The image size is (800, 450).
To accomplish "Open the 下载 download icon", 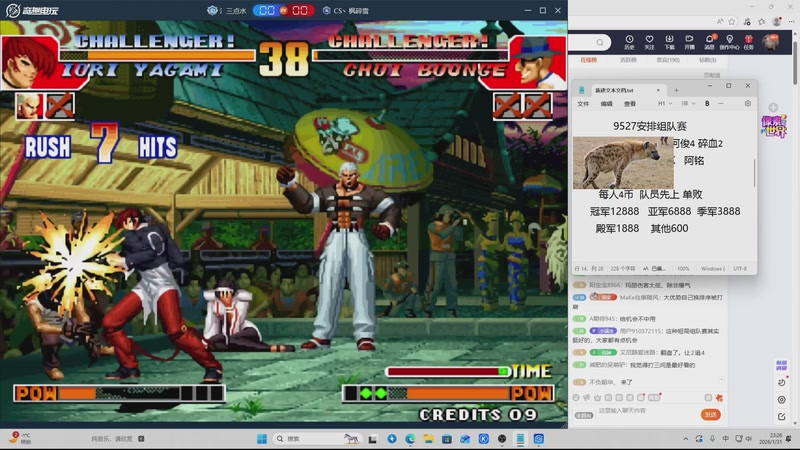I will click(669, 42).
